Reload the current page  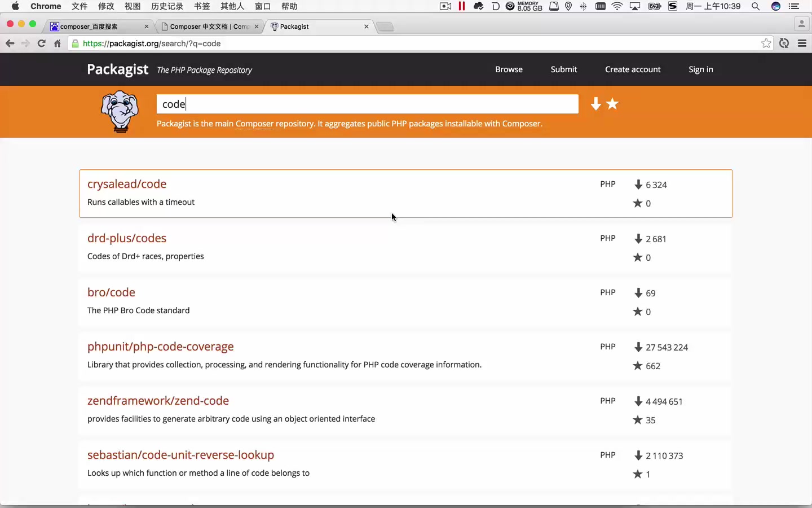click(x=41, y=43)
